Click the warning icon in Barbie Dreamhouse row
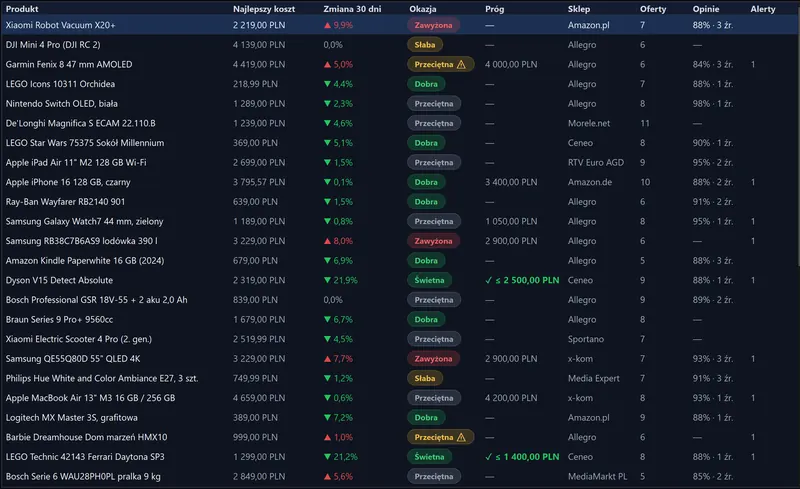 tap(461, 437)
